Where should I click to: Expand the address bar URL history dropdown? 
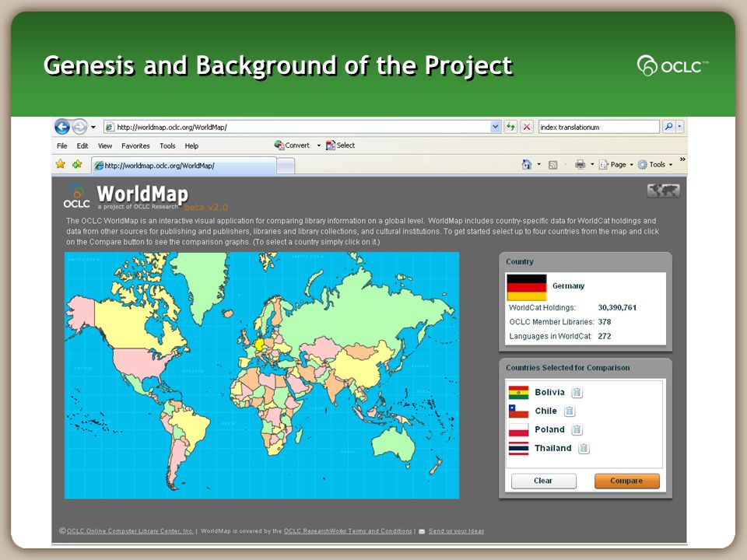tap(496, 127)
